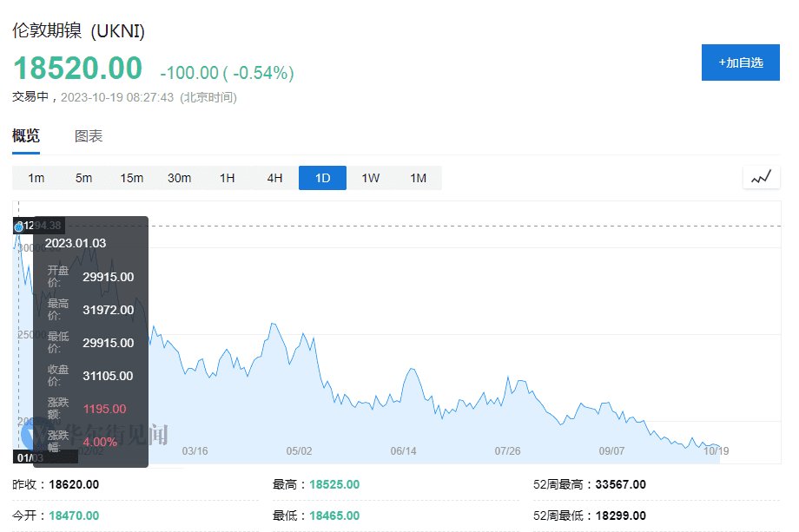Click the 07/26 date on the time axis
The image size is (799, 532).
point(507,451)
